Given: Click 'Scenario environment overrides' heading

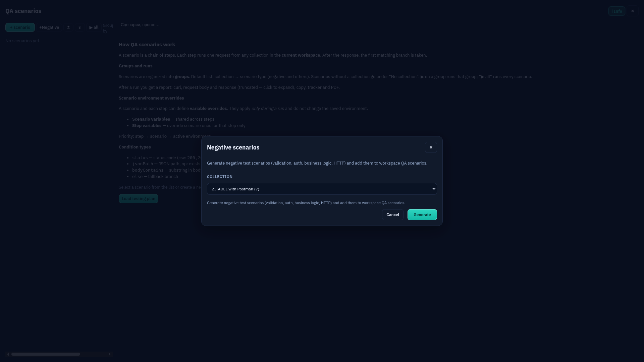Looking at the screenshot, I should (151, 98).
